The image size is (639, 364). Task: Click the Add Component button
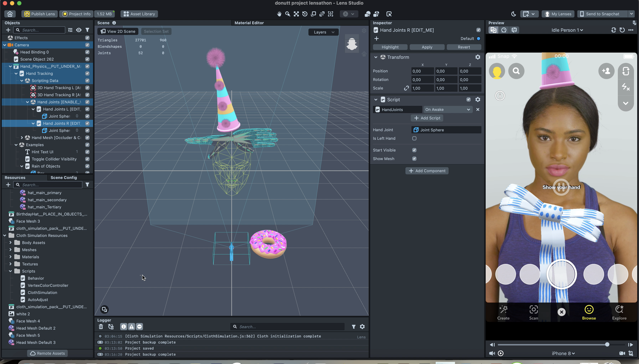coord(427,171)
